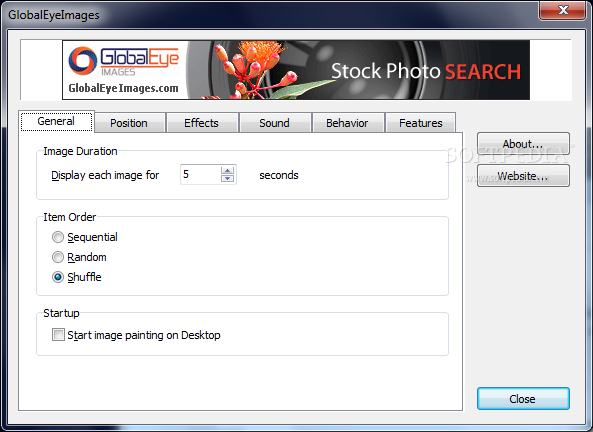Increase image duration with up arrow
The image size is (593, 432).
pos(227,170)
